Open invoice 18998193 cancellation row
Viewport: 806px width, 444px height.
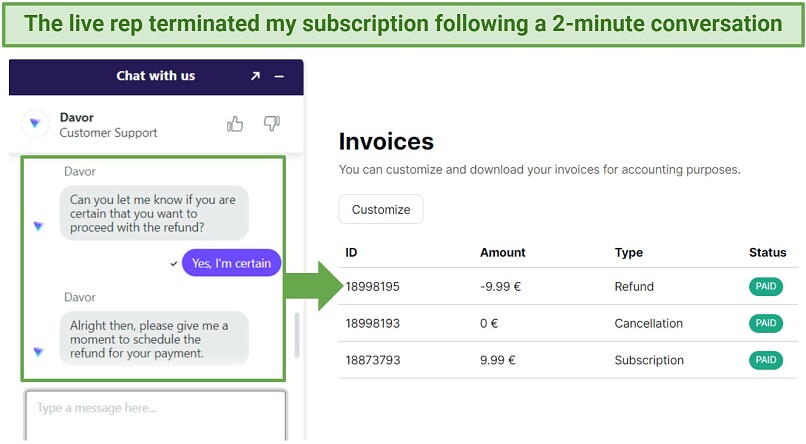(x=373, y=324)
